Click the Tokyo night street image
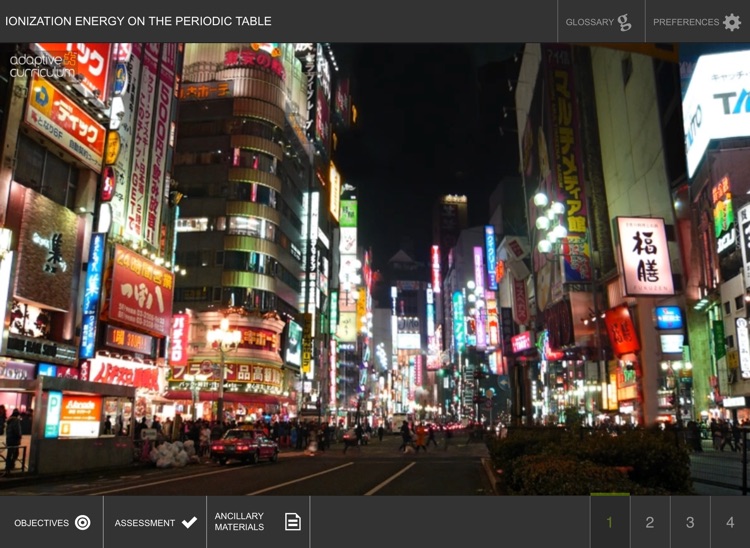The width and height of the screenshot is (750, 548). pyautogui.click(x=375, y=269)
